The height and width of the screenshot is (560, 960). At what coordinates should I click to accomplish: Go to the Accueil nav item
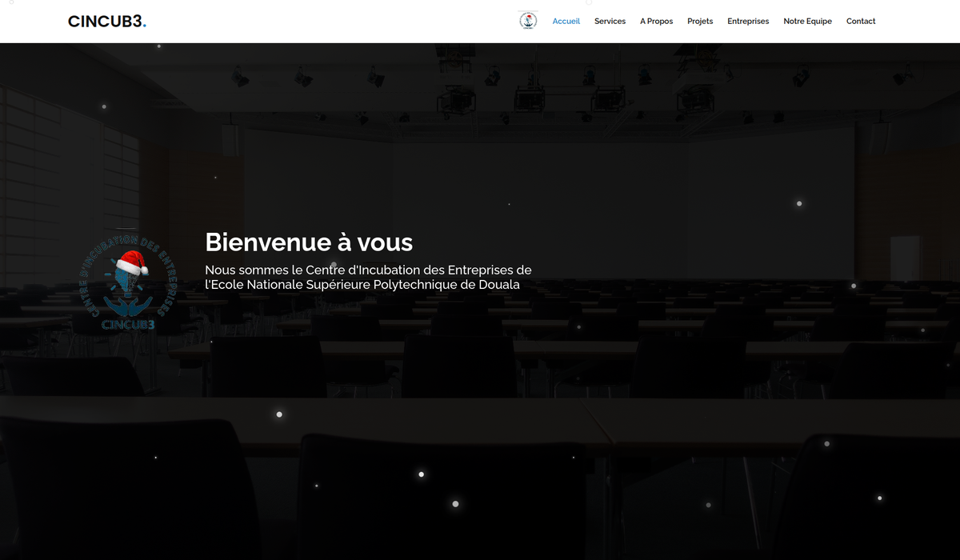coord(566,22)
